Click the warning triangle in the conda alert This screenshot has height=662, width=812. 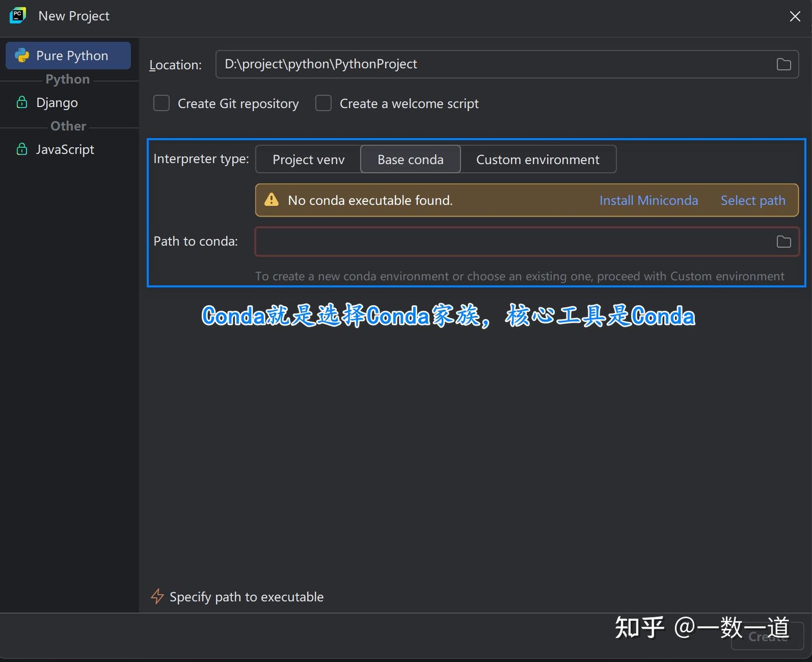[272, 200]
